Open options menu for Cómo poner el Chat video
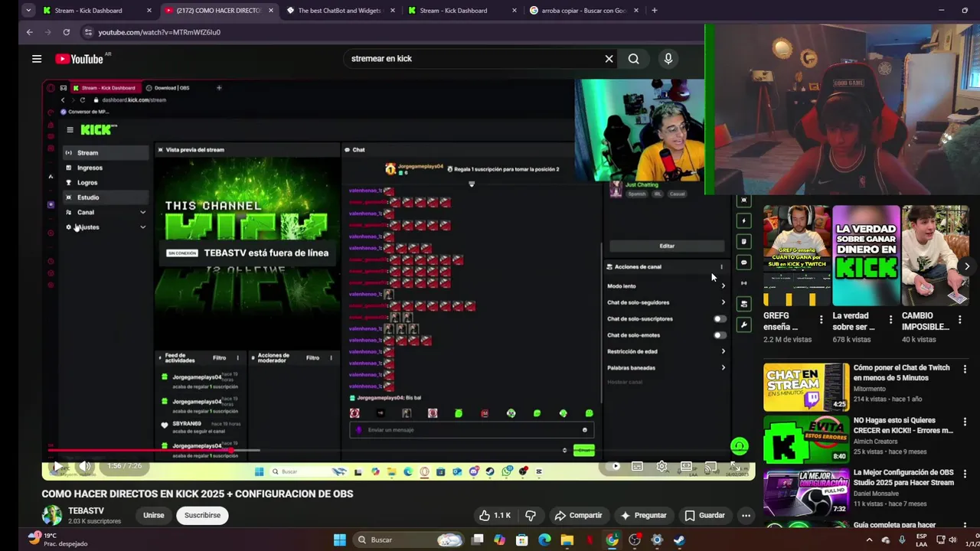The image size is (980, 551). [965, 369]
